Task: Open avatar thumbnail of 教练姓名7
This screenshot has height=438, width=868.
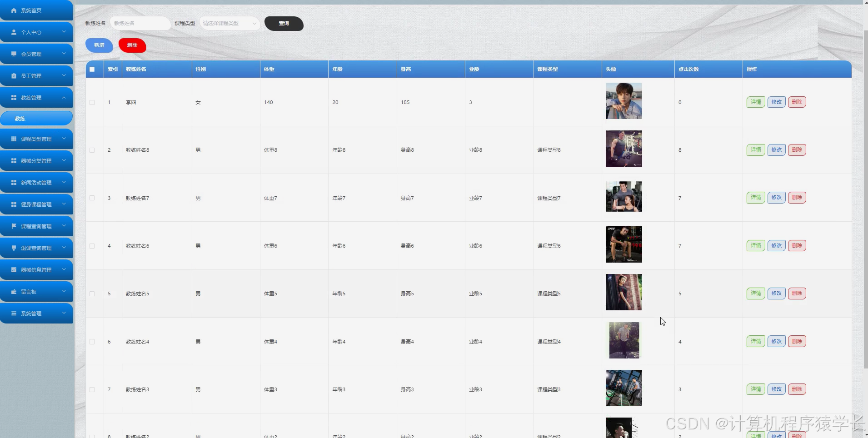Action: click(624, 196)
